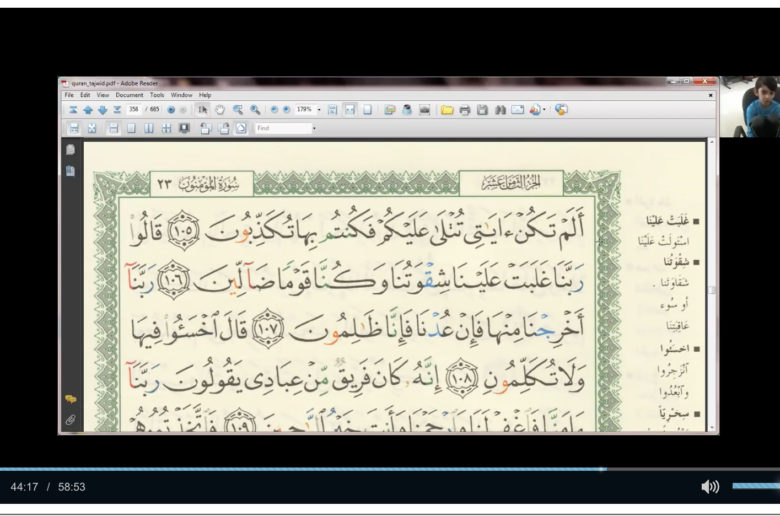This screenshot has width=780, height=516.
Task: Save a copy with floppy icon
Action: pyautogui.click(x=482, y=110)
